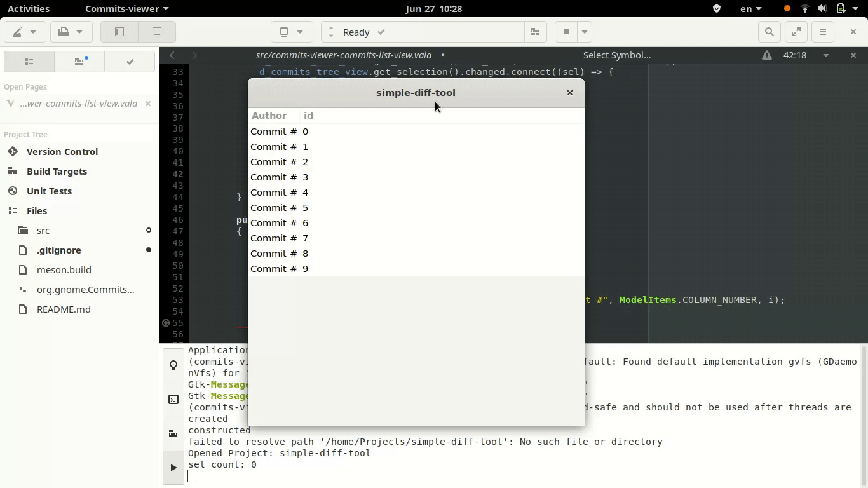Open the Commits-viewer app menu
Image resolution: width=868 pixels, height=488 pixels.
tap(126, 9)
